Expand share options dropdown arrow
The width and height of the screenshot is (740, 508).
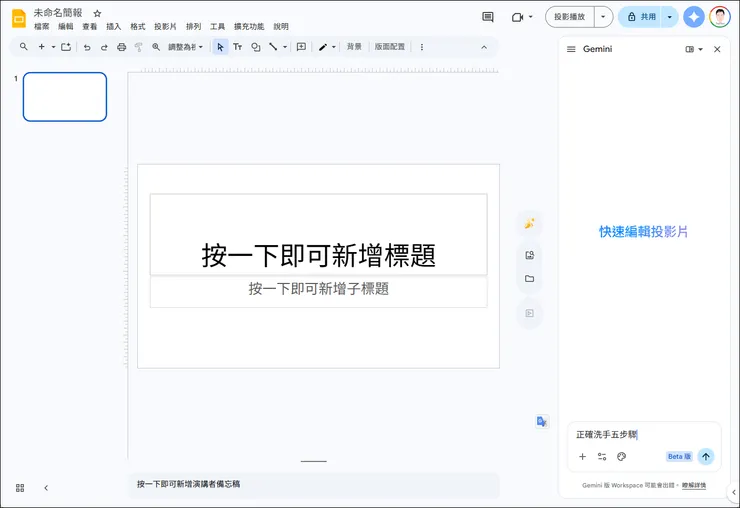pos(670,17)
